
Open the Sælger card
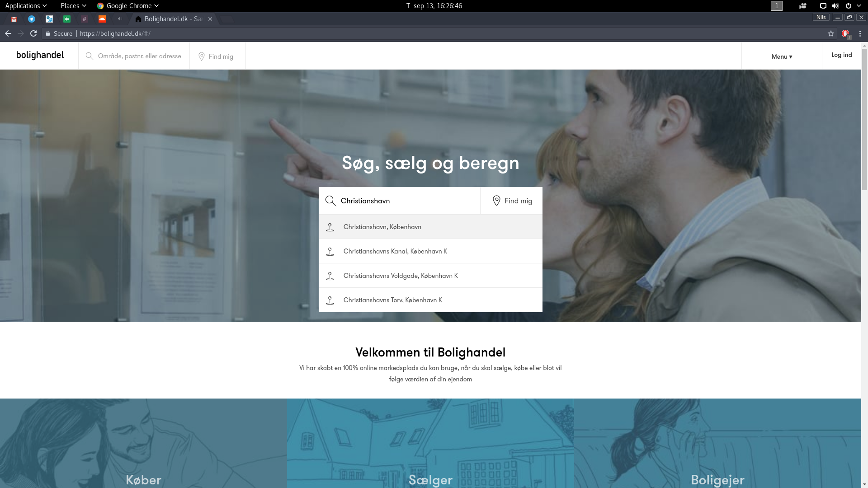[430, 443]
